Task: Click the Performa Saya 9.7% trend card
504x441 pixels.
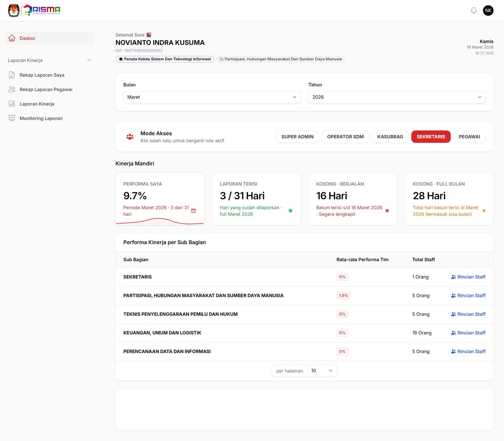Action: coord(160,199)
